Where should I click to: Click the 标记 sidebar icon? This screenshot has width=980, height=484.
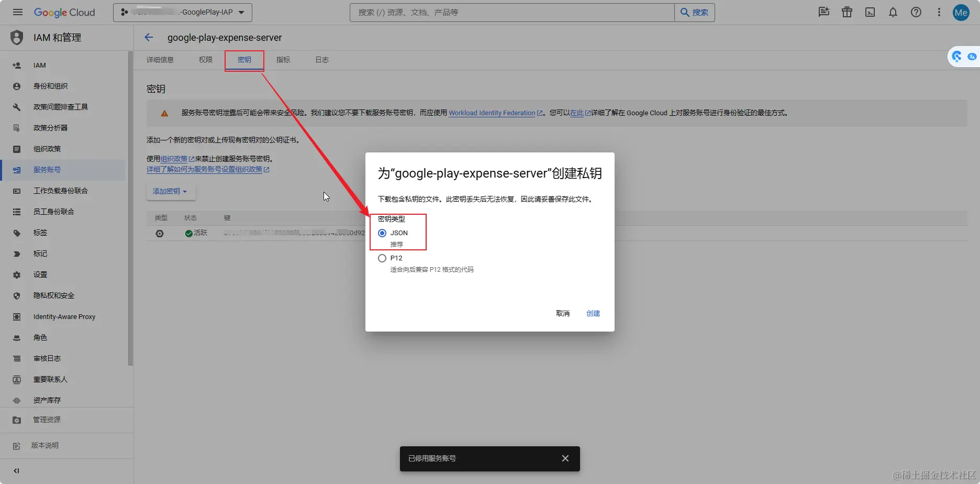[17, 254]
